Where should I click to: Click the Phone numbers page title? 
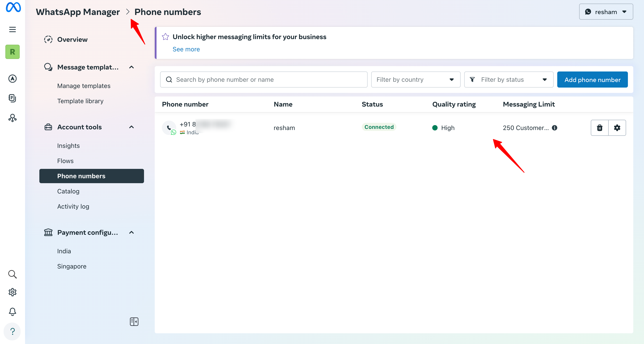pos(167,12)
